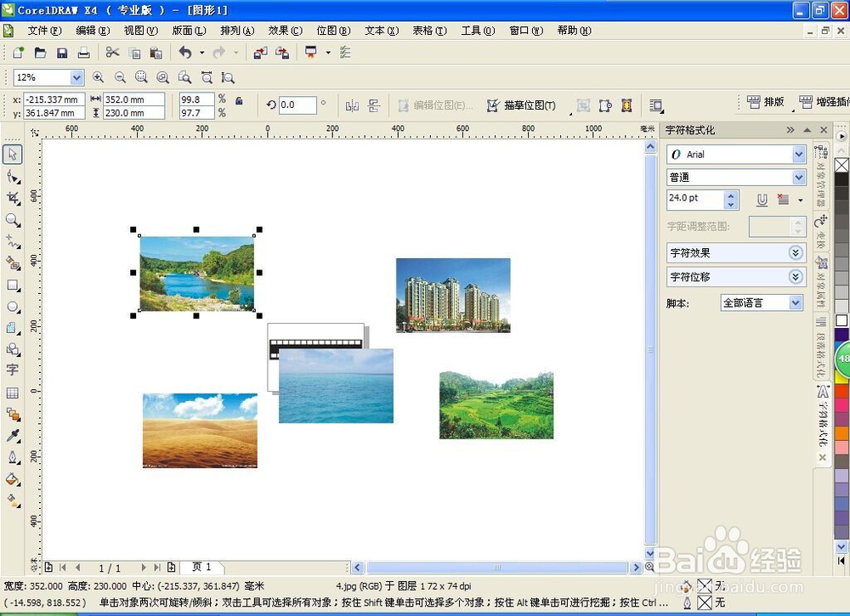Image resolution: width=850 pixels, height=616 pixels.
Task: Select the Pick tool
Action: 12,153
